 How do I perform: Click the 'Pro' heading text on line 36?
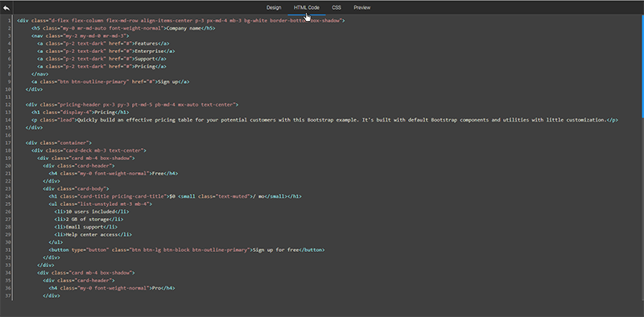tap(156, 288)
